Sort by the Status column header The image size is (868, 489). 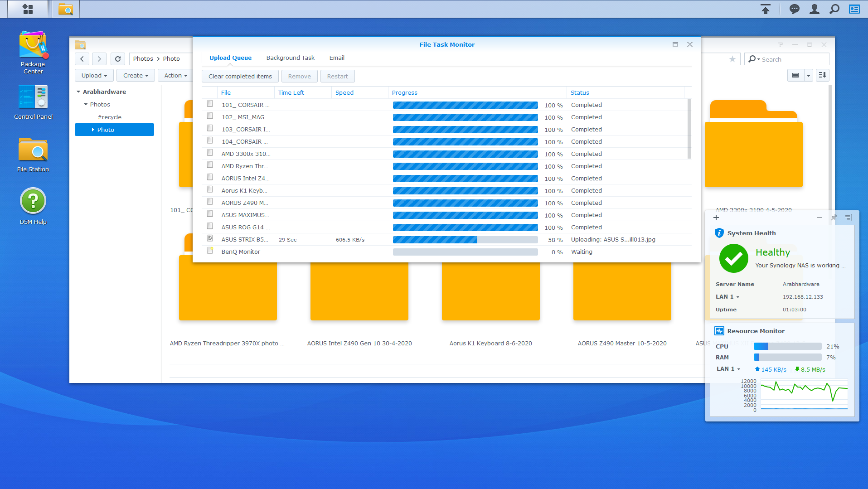(626, 92)
